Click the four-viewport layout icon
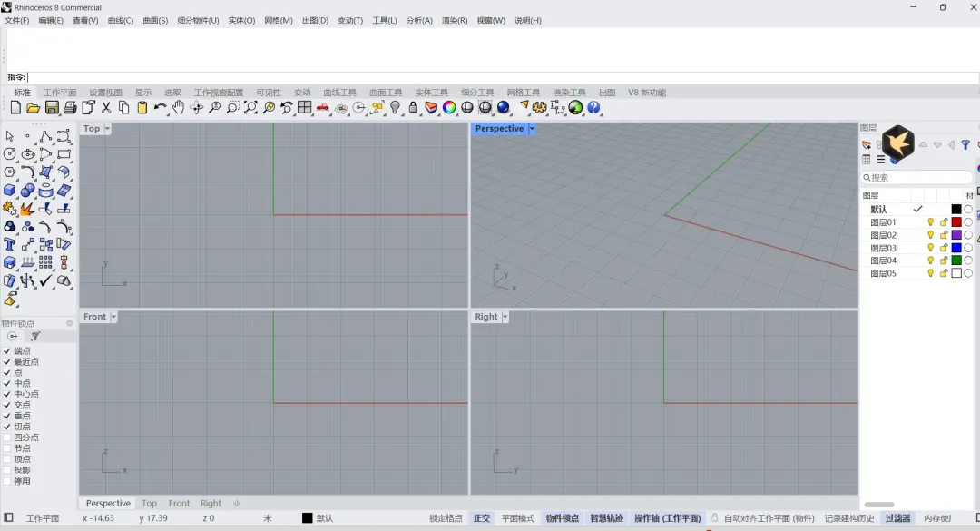 click(304, 108)
